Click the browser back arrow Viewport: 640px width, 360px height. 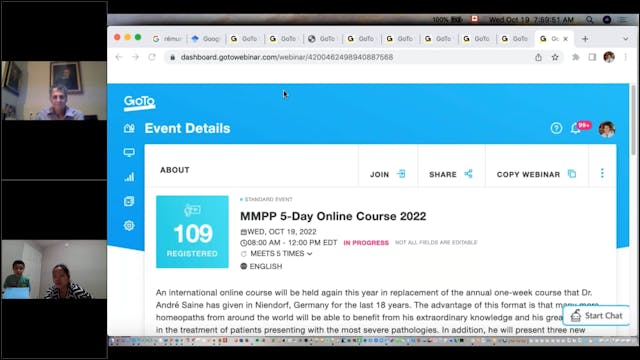pos(119,57)
